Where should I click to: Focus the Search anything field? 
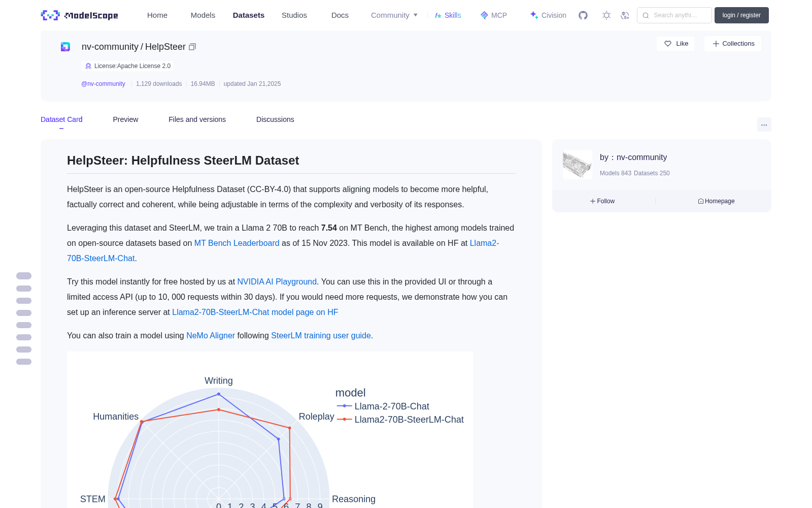coord(674,15)
